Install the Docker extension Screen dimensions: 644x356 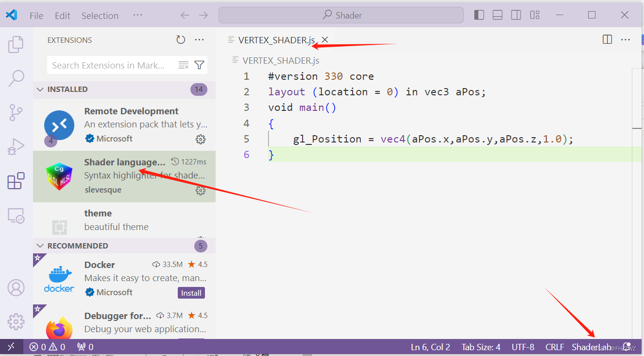click(191, 293)
